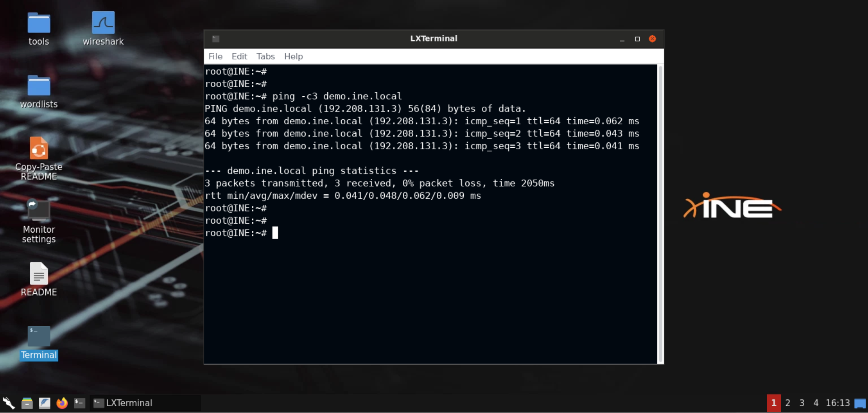
Task: Open Copy-Paste README desktop file
Action: [x=39, y=149]
